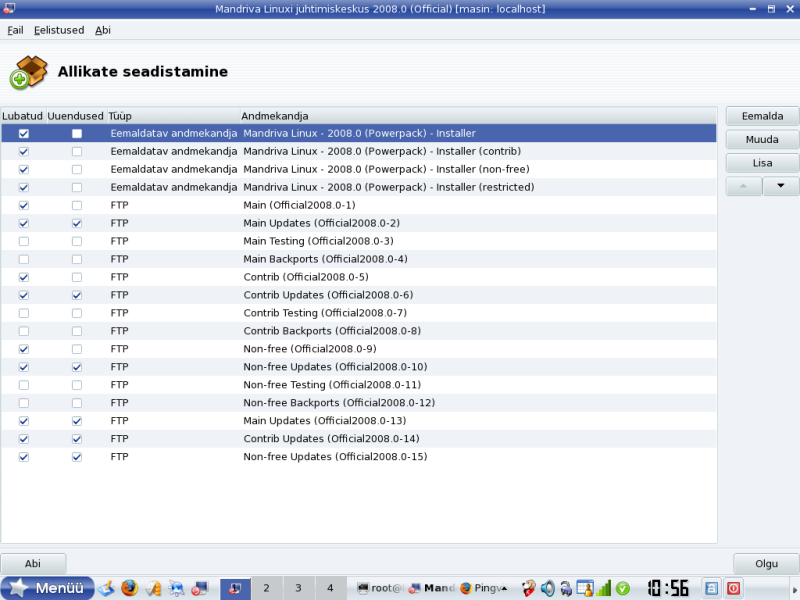This screenshot has height=600, width=800.
Task: Click the blue lock screen icon
Action: tap(711, 588)
